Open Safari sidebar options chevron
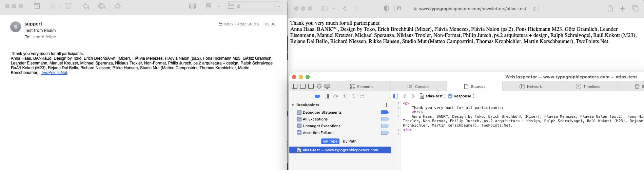This screenshot has width=644, height=170. point(333,8)
